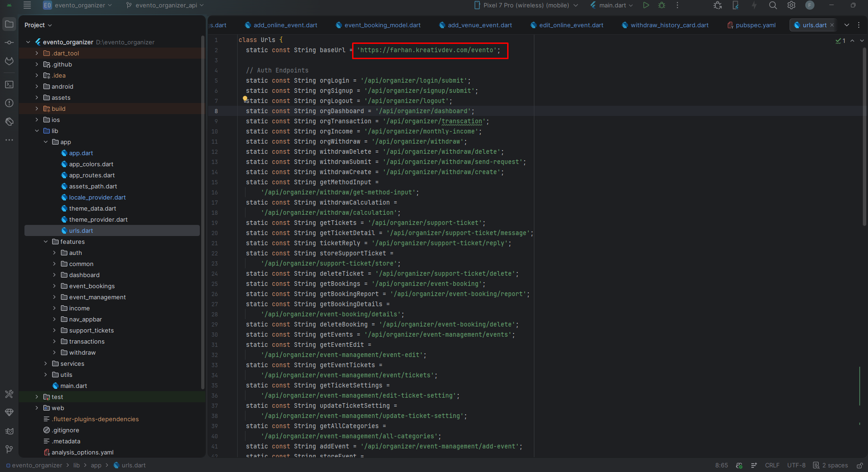The width and height of the screenshot is (868, 472).
Task: Open the Terminal tool window
Action: (x=9, y=85)
